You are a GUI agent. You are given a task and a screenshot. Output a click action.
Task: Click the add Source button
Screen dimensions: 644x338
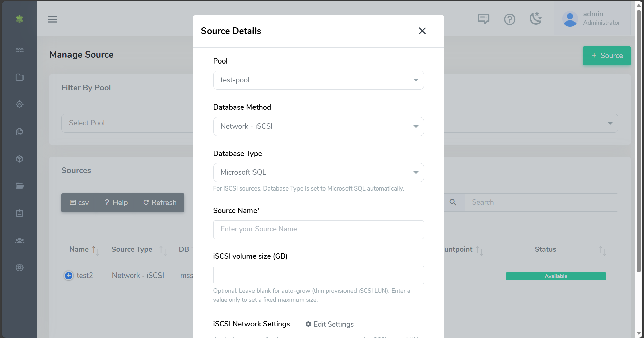click(606, 56)
